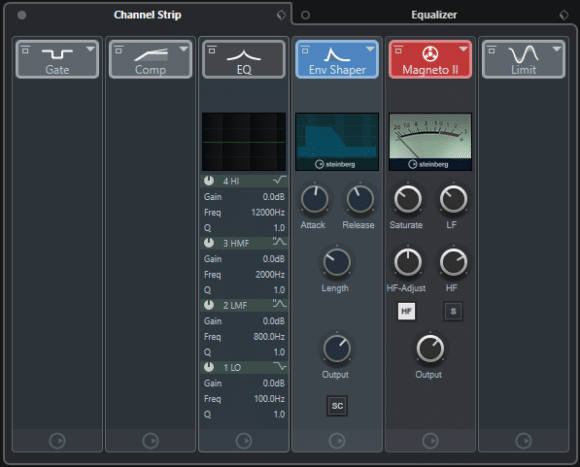Click the EQ module small window icon
Image resolution: width=580 pixels, height=467 pixels.
pos(212,50)
